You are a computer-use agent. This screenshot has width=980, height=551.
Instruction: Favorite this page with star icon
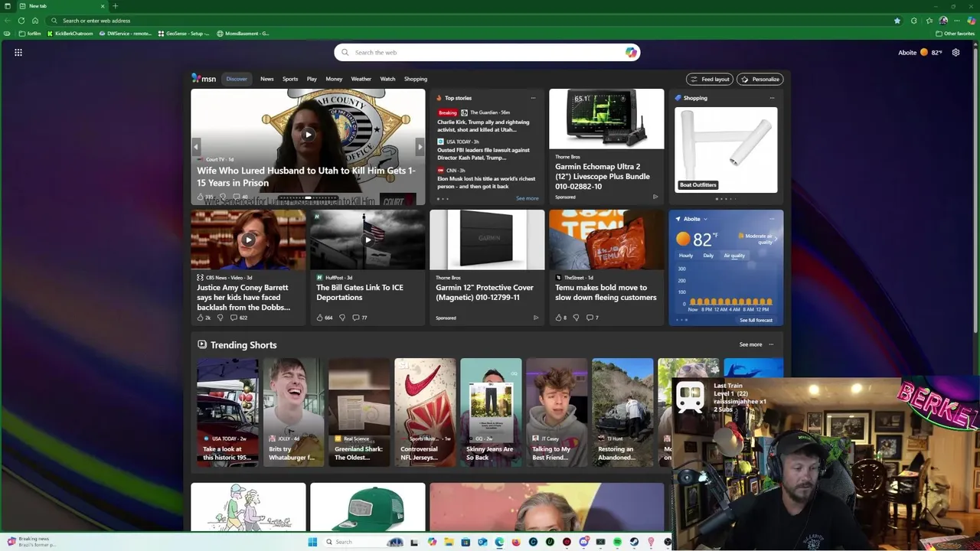[x=897, y=21]
